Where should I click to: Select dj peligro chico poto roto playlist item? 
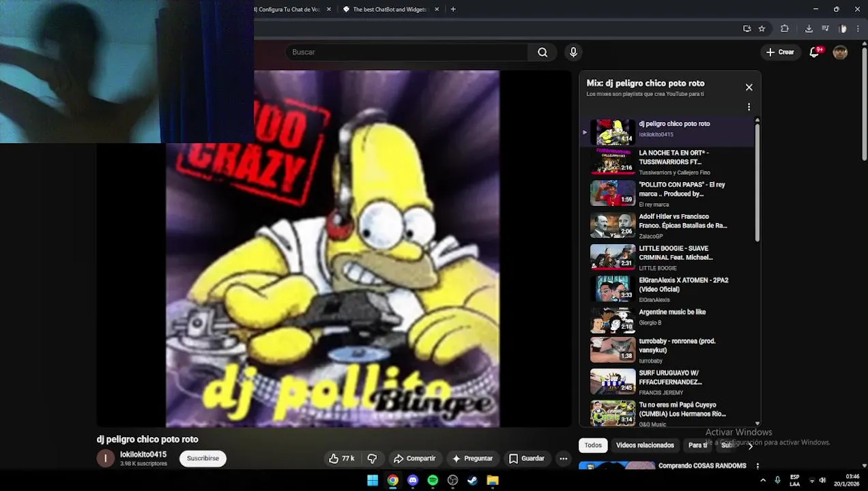[x=667, y=132]
